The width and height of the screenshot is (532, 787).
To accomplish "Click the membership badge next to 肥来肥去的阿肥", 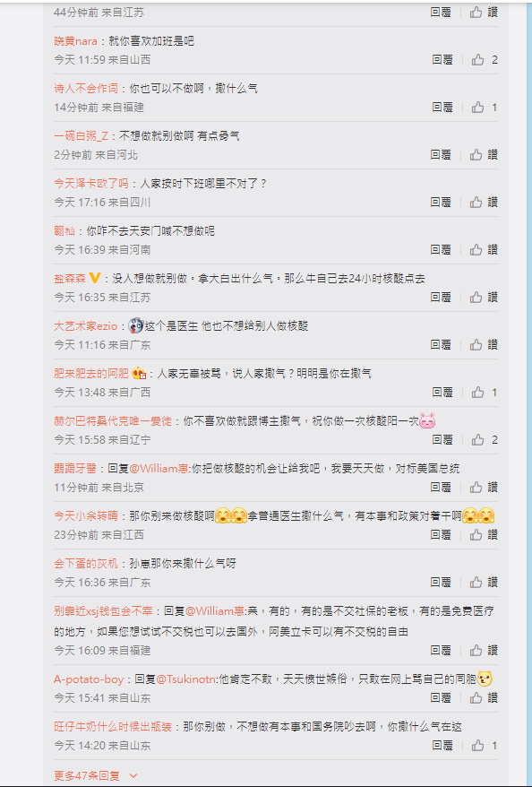I will 139,374.
